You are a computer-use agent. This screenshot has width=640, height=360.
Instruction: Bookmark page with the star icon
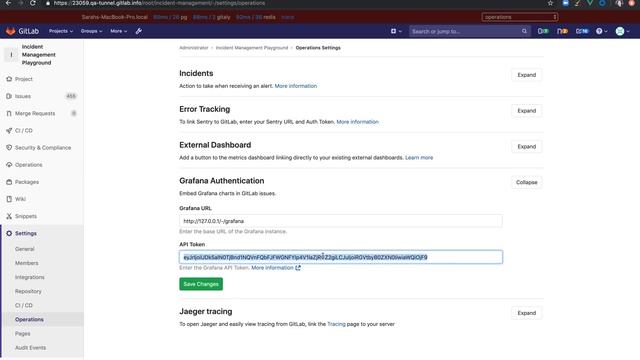pos(550,3)
